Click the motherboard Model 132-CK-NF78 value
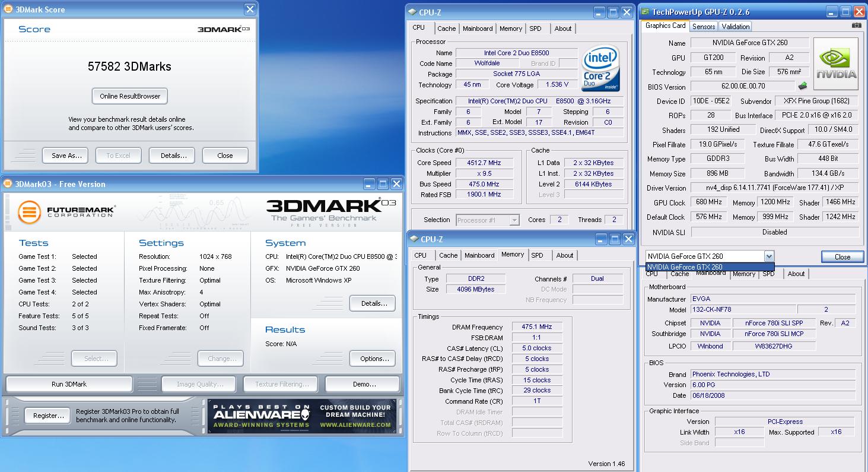868x472 pixels. [x=742, y=310]
